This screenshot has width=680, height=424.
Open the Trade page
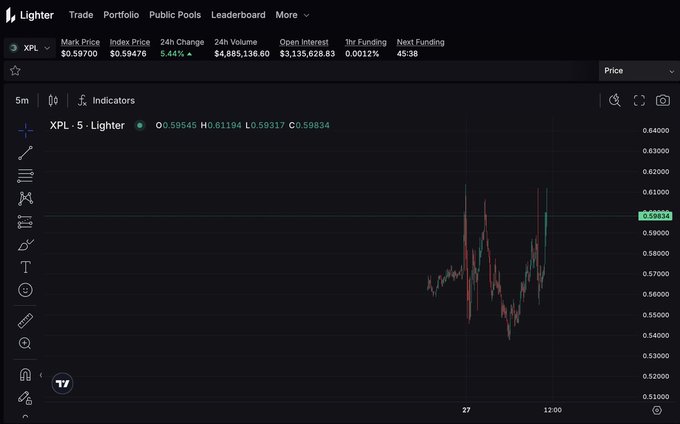[x=81, y=15]
